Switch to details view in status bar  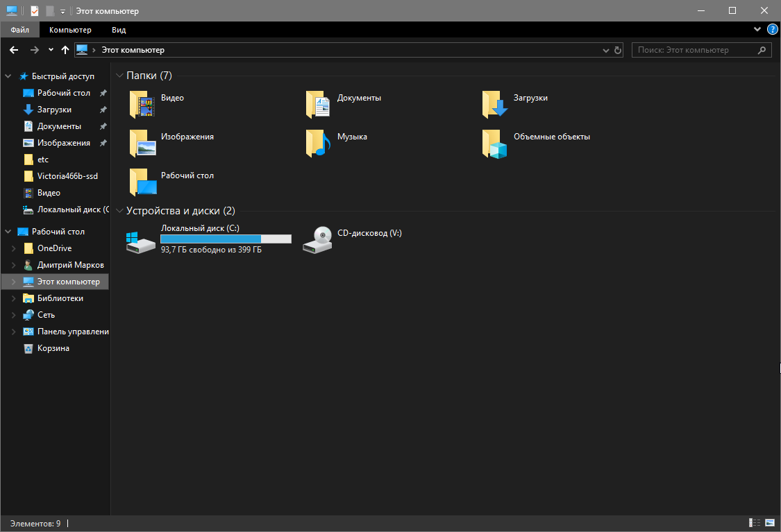[755, 522]
